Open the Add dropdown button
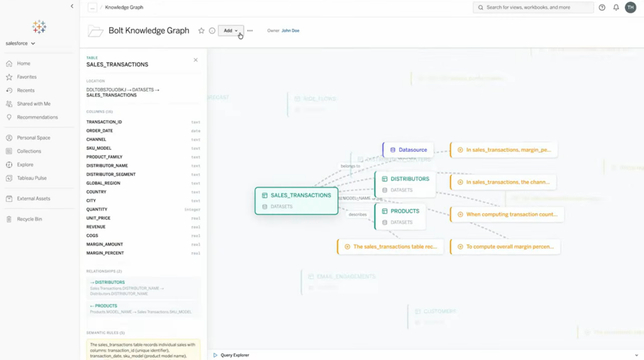 pos(230,31)
